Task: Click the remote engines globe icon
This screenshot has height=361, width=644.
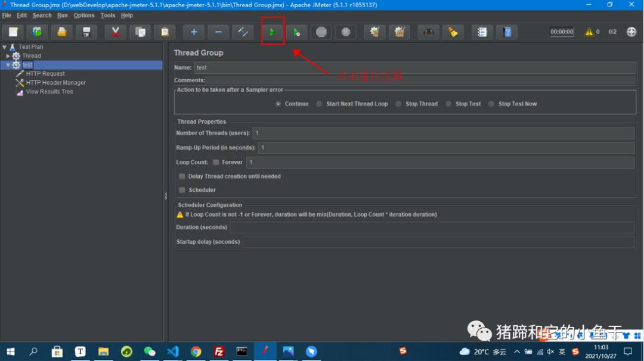Action: point(631,32)
